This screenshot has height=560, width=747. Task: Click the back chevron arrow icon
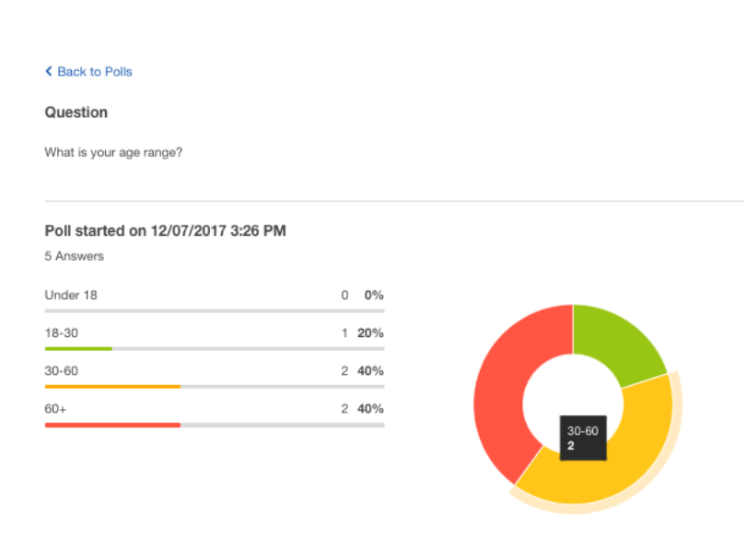[x=49, y=72]
